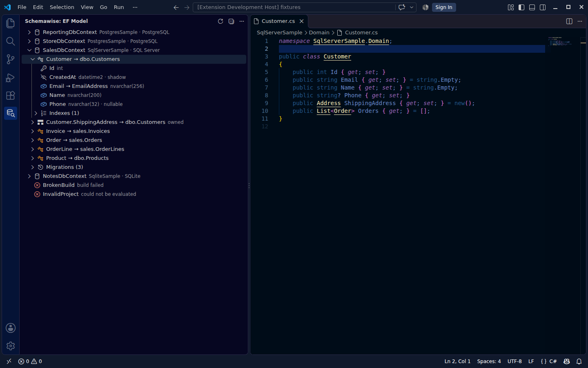Open remote window indicator in status bar

point(9,361)
